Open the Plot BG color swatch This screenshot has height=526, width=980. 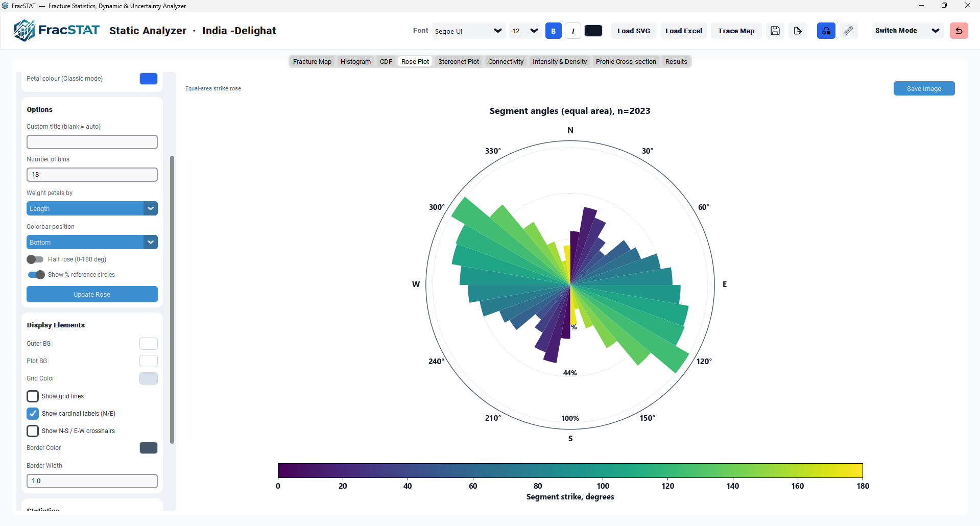[149, 361]
